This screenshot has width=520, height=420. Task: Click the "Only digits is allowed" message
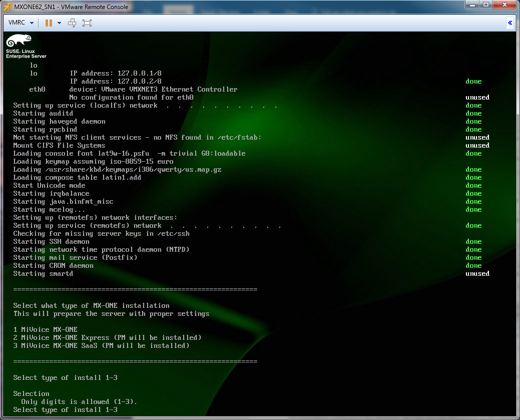tap(79, 402)
